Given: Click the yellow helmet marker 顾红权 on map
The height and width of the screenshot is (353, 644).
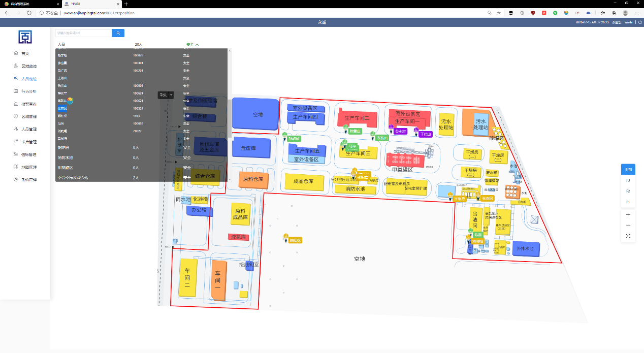Looking at the screenshot, I should [285, 237].
